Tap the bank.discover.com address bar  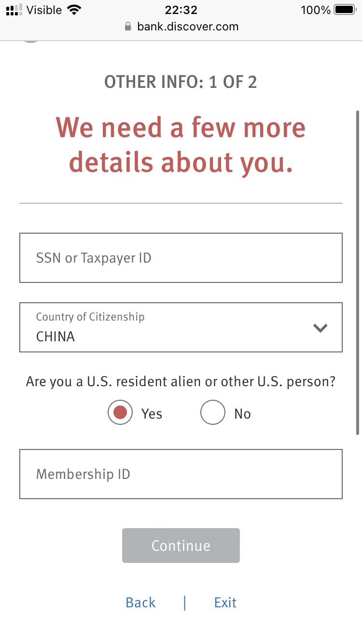coord(181,26)
